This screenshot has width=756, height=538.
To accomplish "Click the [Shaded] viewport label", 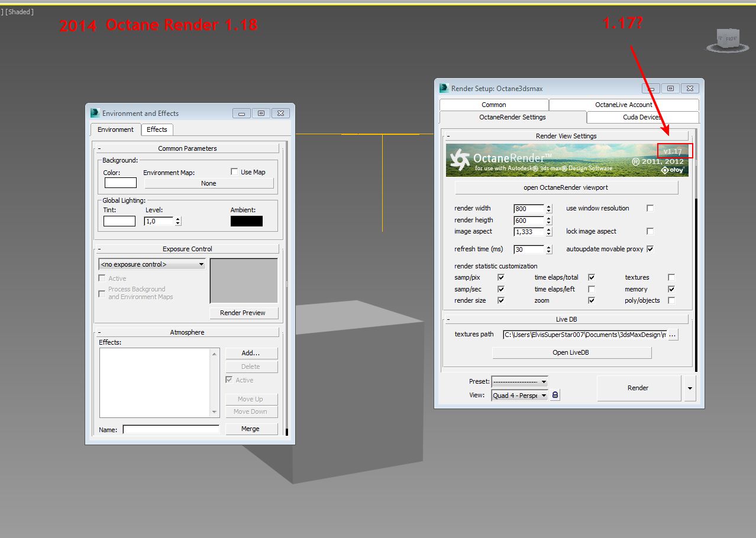I will click(20, 12).
